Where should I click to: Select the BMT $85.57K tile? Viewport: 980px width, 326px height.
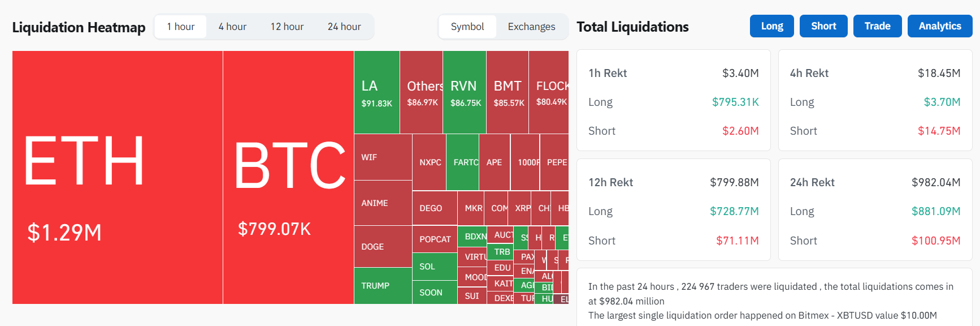507,92
